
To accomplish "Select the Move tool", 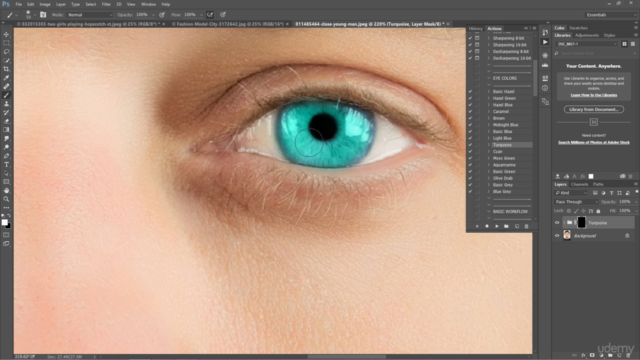I will click(x=6, y=34).
